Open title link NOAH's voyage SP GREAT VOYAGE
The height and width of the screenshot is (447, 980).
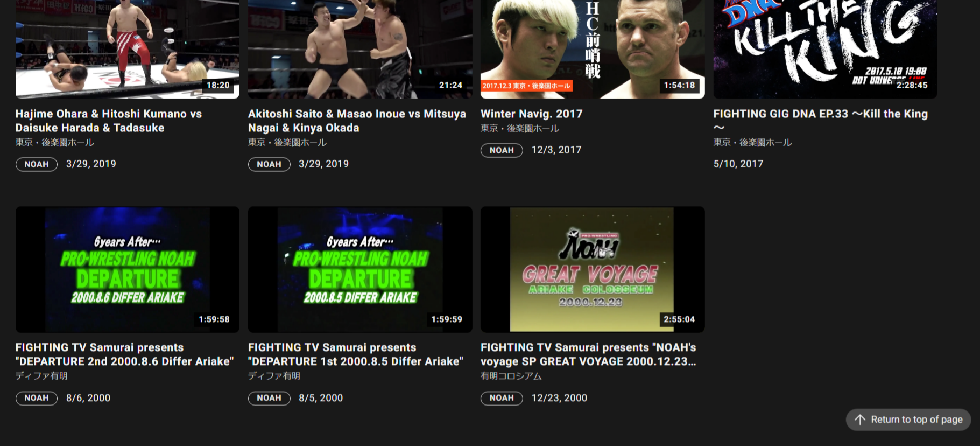[588, 354]
